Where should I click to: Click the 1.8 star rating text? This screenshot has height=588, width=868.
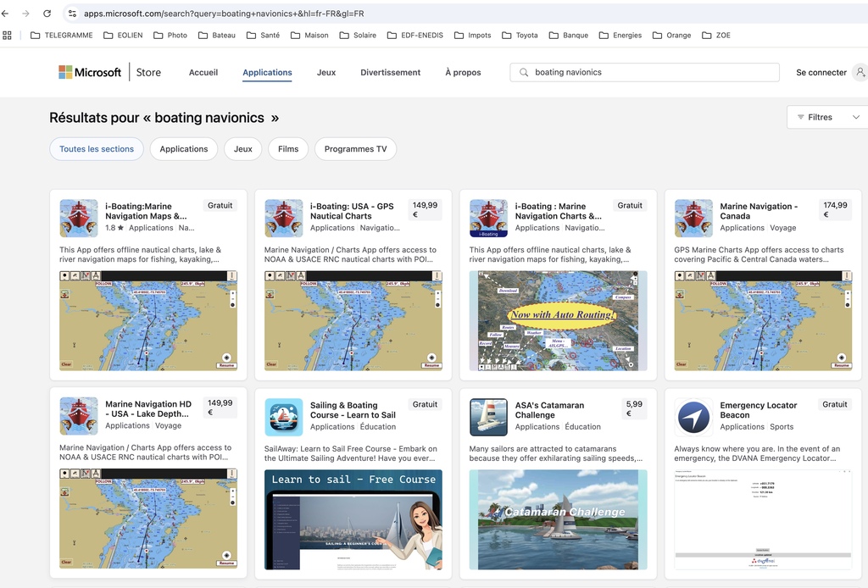114,228
